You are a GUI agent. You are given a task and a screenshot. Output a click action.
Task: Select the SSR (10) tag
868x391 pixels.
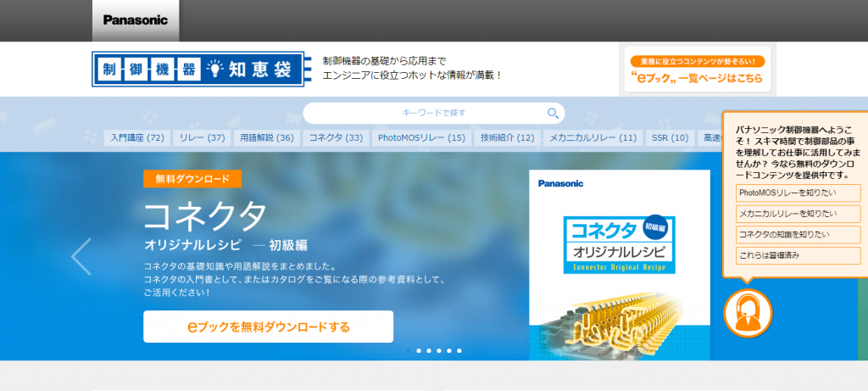pos(670,138)
